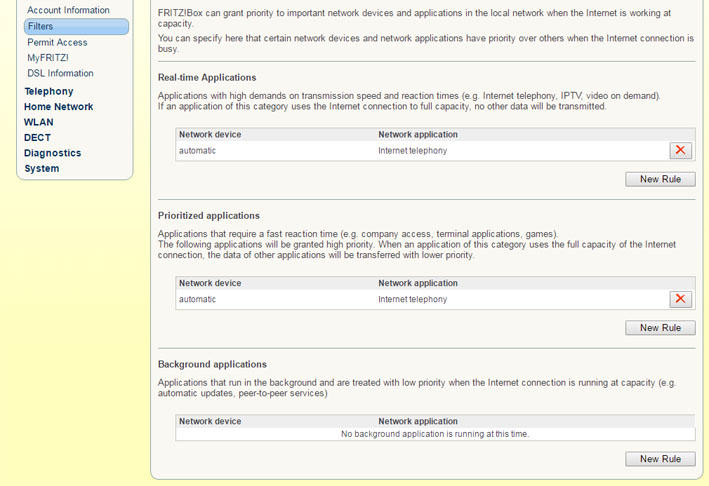Expand the Telephony menu
The image size is (709, 486).
click(x=49, y=91)
